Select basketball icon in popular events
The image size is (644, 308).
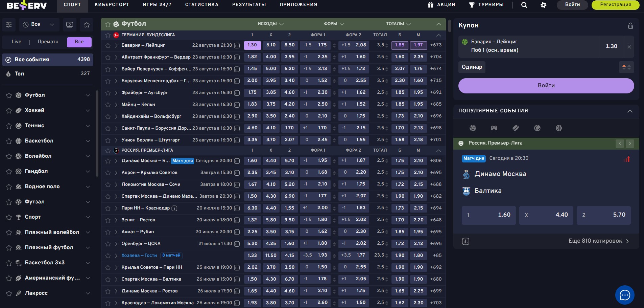coord(559,128)
